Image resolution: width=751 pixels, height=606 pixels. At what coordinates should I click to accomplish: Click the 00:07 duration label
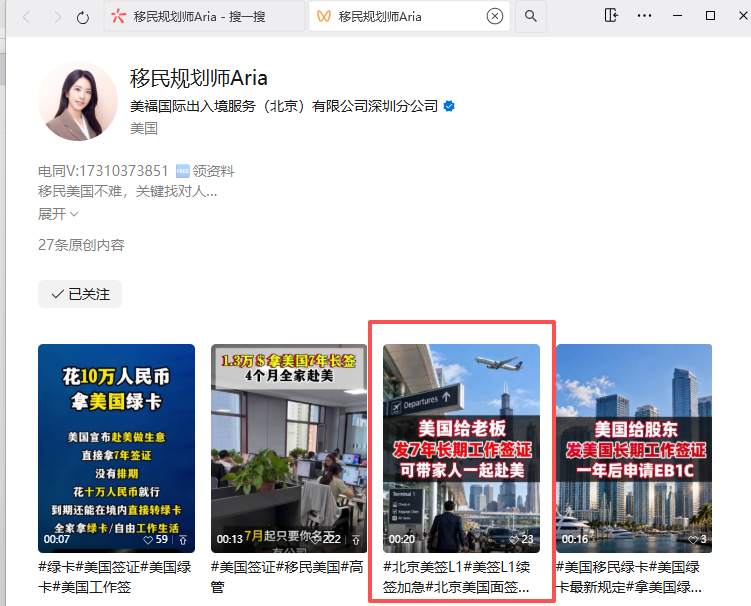(x=57, y=539)
